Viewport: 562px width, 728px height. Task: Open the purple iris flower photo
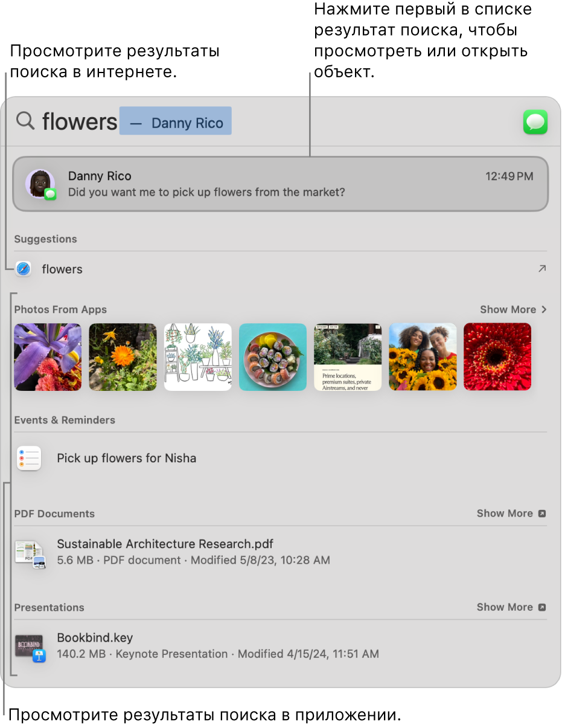coord(48,357)
